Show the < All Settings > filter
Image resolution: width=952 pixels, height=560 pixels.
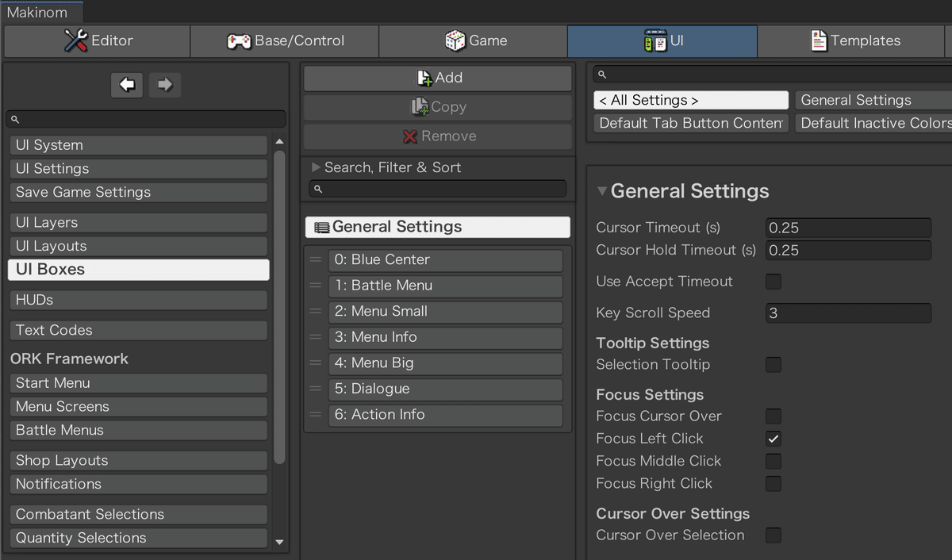pyautogui.click(x=691, y=100)
